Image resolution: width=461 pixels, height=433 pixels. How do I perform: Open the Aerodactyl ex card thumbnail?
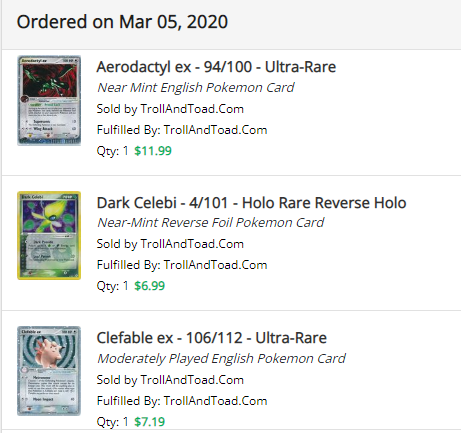point(49,100)
